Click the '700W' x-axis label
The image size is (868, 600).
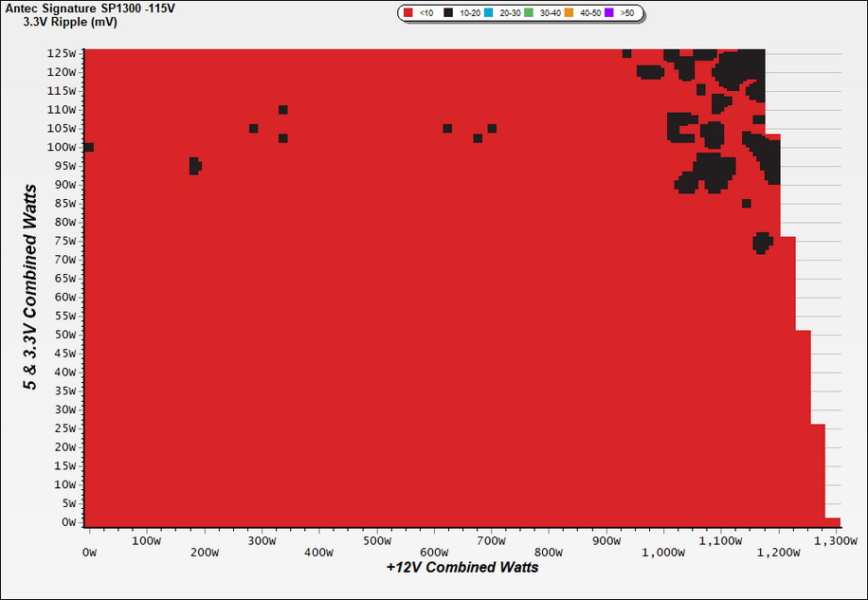492,541
